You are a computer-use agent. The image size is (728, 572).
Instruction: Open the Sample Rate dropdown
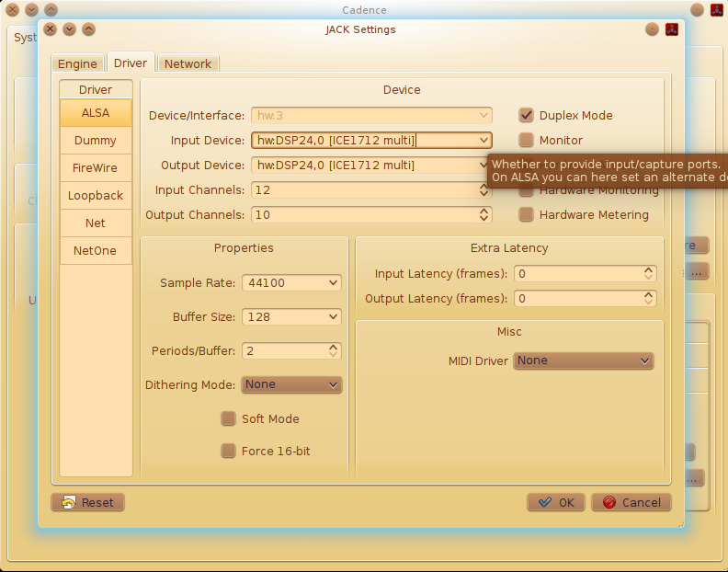[291, 282]
